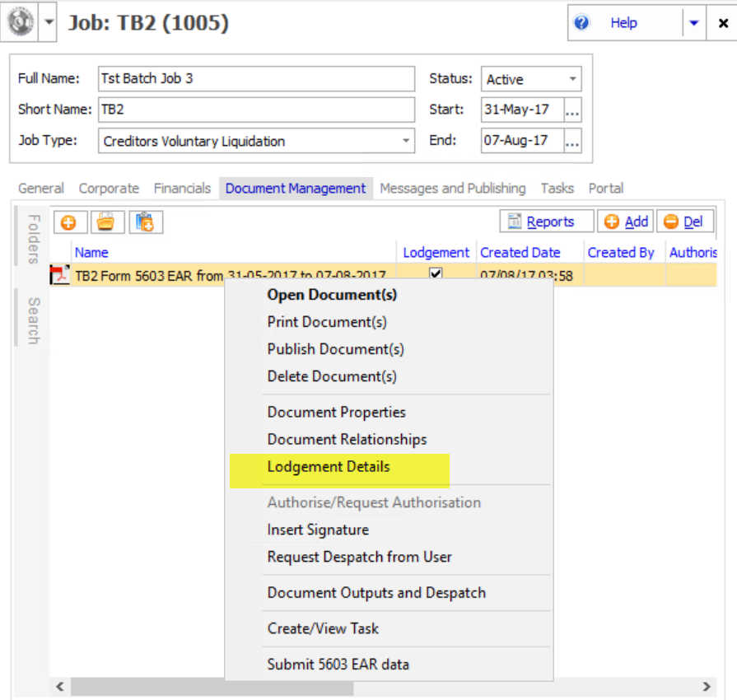737x700 pixels.
Task: Click the horizontal scrollbar left arrow
Action: [60, 687]
